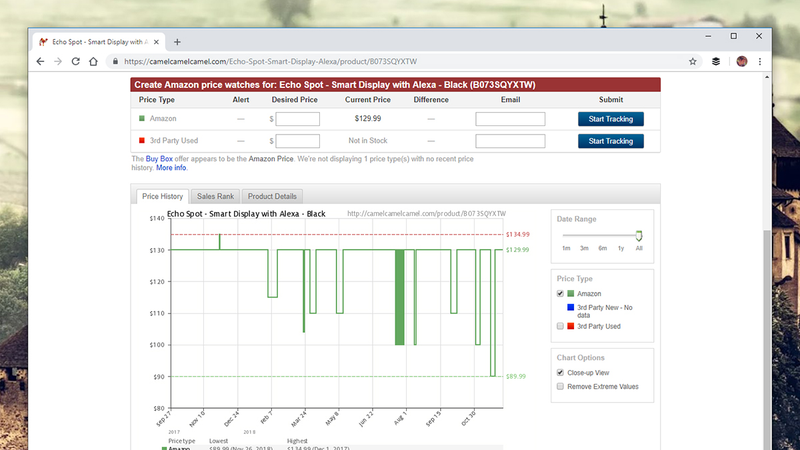Switch to Product Details tab
The image size is (800, 450).
272,196
